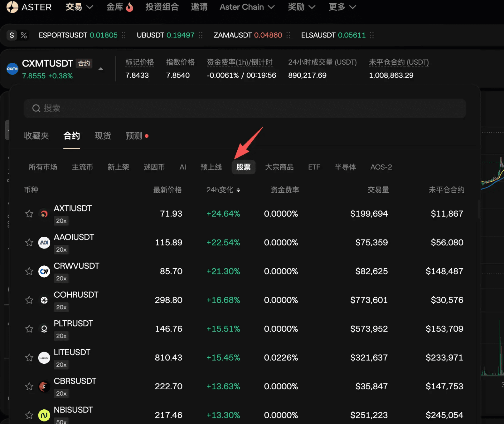Click ESPORTSUSDT ticker in top bar
The height and width of the screenshot is (424, 504).
click(78, 35)
